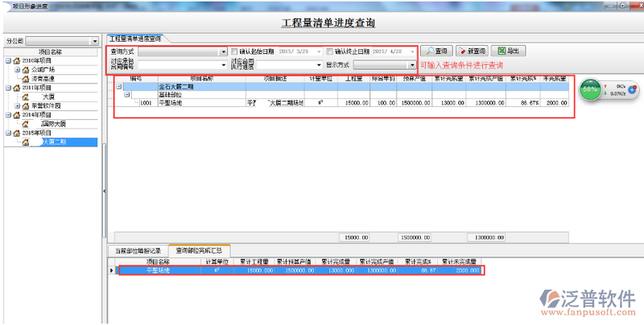Click the 项目名称 header above project tree
Viewport: 644px width, 325px height.
coord(51,52)
